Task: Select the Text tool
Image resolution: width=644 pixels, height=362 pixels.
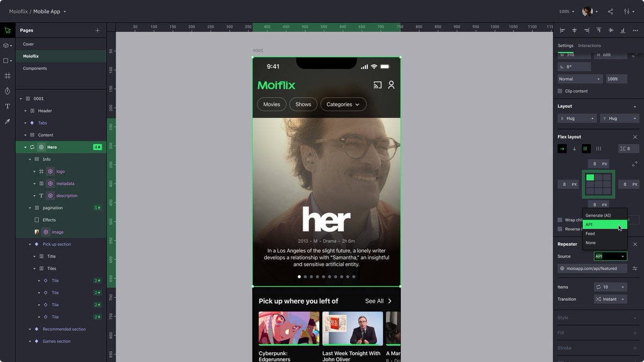Action: click(8, 106)
